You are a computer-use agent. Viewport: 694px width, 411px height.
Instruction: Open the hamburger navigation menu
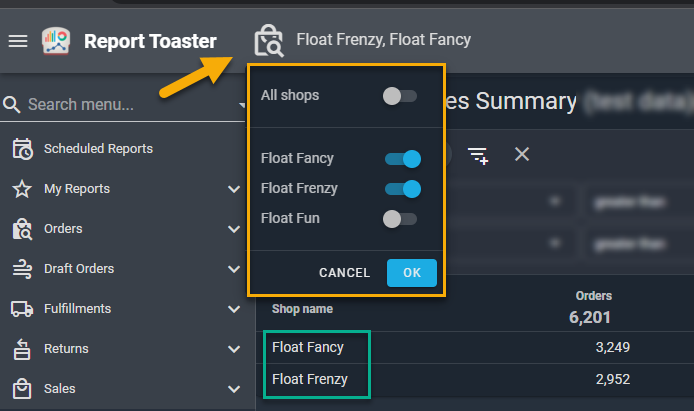pyautogui.click(x=18, y=41)
